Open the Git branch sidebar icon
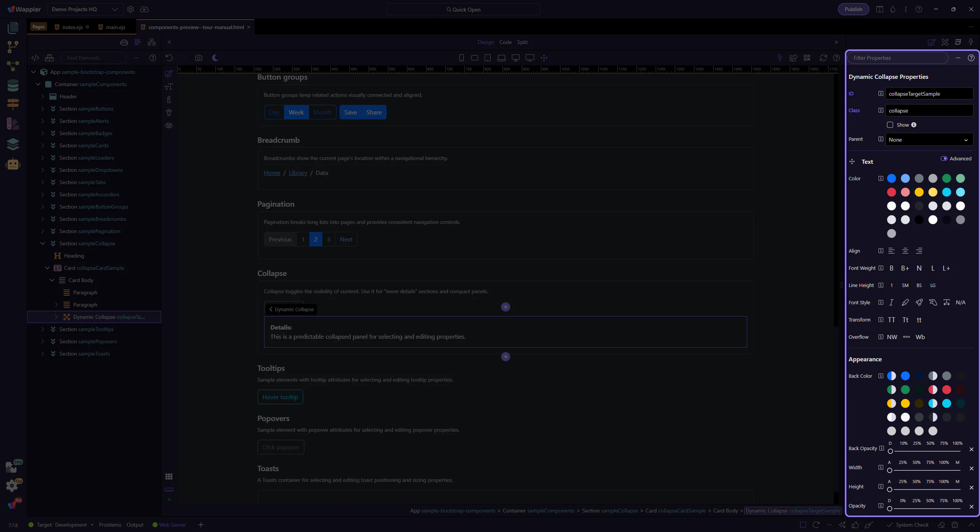Image resolution: width=980 pixels, height=532 pixels. 13,47
